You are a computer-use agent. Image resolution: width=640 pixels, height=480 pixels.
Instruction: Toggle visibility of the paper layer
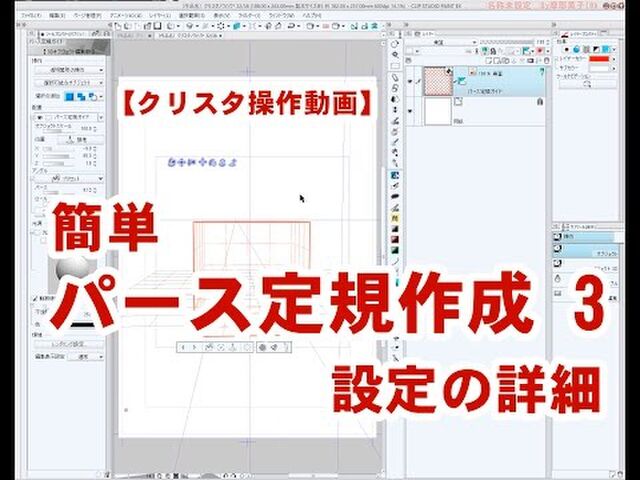click(410, 111)
